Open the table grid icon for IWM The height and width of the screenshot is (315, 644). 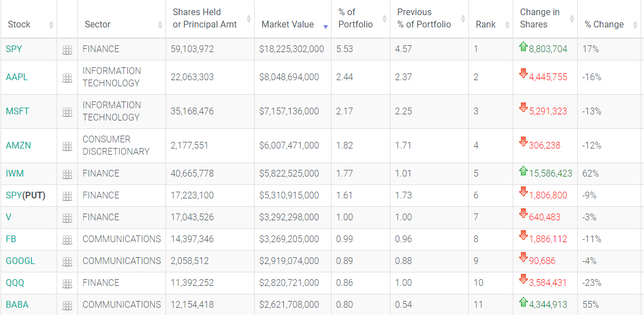coord(67,174)
